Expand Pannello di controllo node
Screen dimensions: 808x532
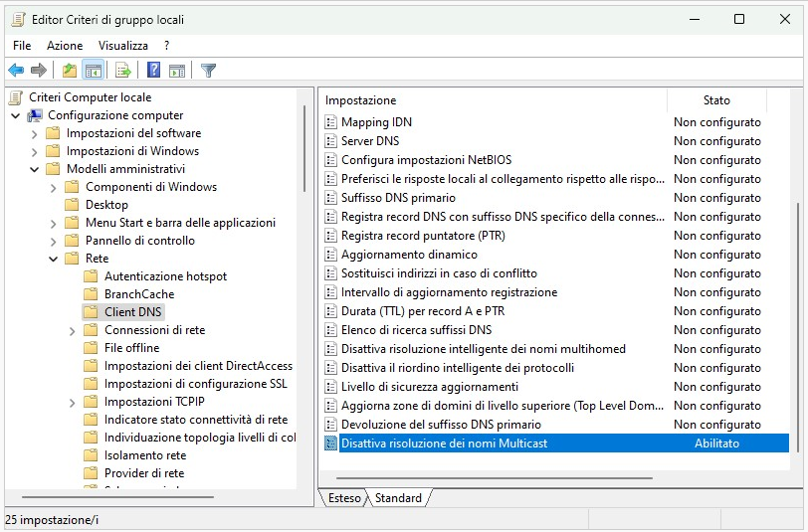tap(53, 241)
